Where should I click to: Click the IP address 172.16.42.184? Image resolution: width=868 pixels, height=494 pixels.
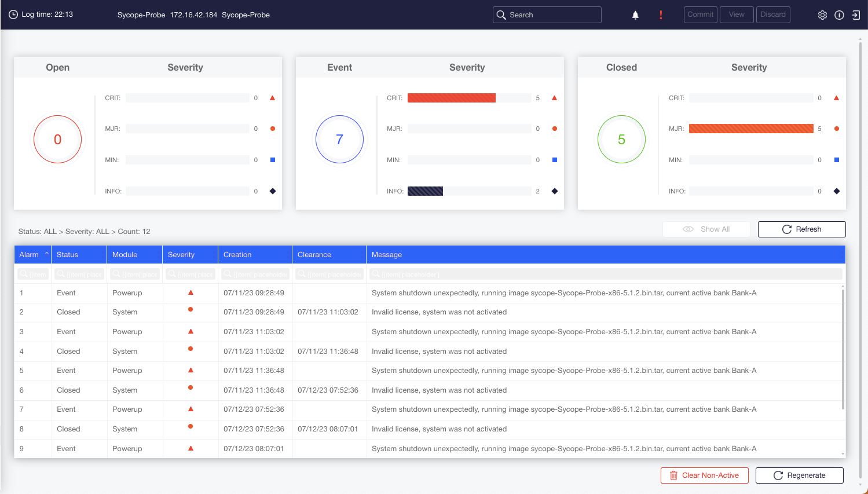coord(193,14)
